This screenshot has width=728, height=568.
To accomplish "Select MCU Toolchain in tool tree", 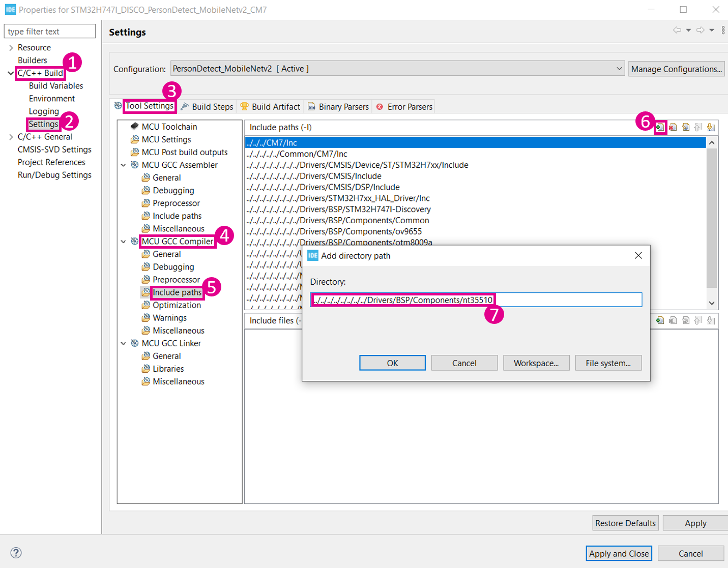I will pos(169,127).
